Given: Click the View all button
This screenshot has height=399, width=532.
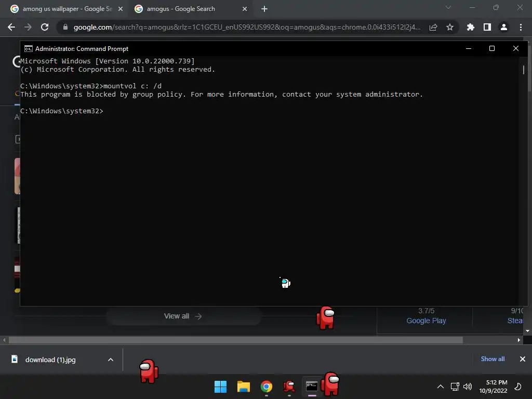Looking at the screenshot, I should point(183,316).
